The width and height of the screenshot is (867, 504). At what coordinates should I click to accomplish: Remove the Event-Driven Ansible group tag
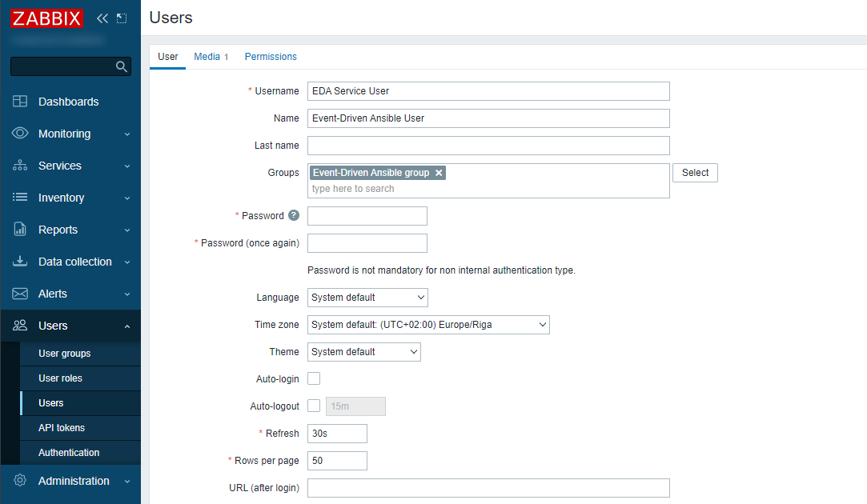point(439,173)
